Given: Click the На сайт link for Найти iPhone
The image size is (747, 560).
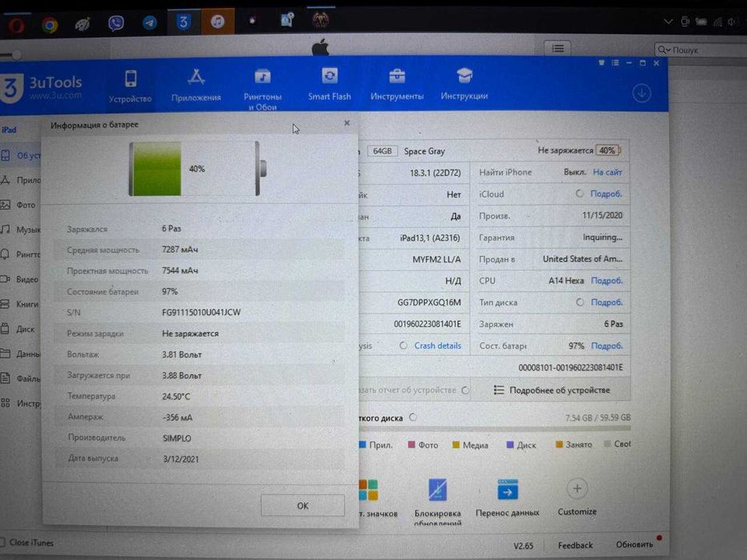Looking at the screenshot, I should [x=607, y=172].
